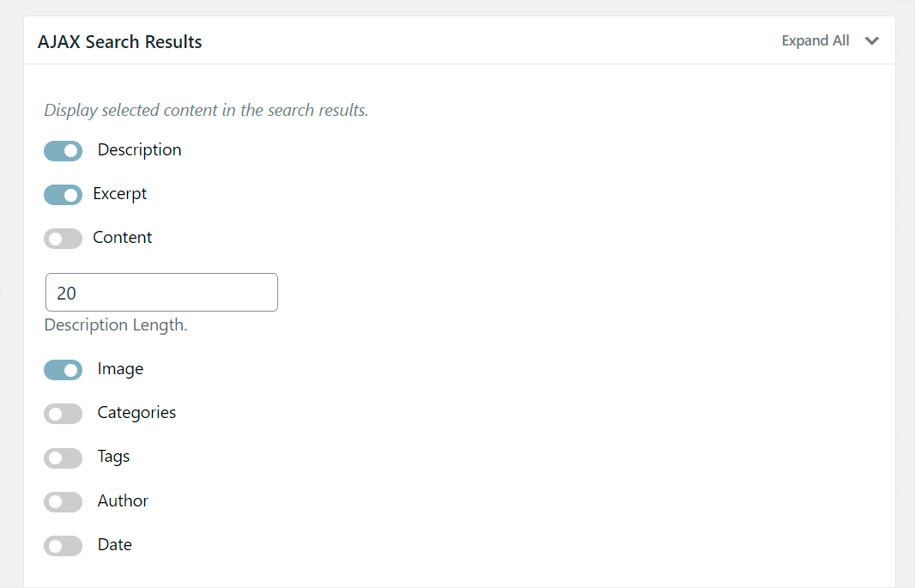Enable the Content toggle
The image size is (915, 588).
tap(63, 238)
